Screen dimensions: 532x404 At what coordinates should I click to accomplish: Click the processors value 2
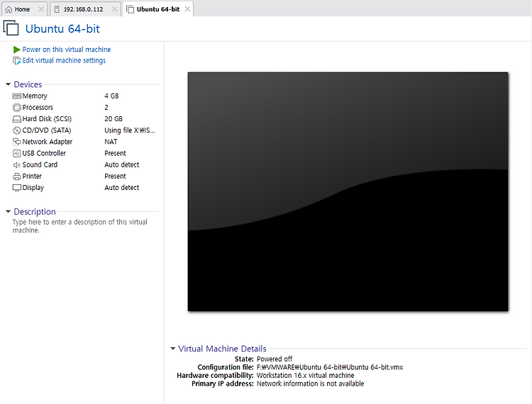106,108
